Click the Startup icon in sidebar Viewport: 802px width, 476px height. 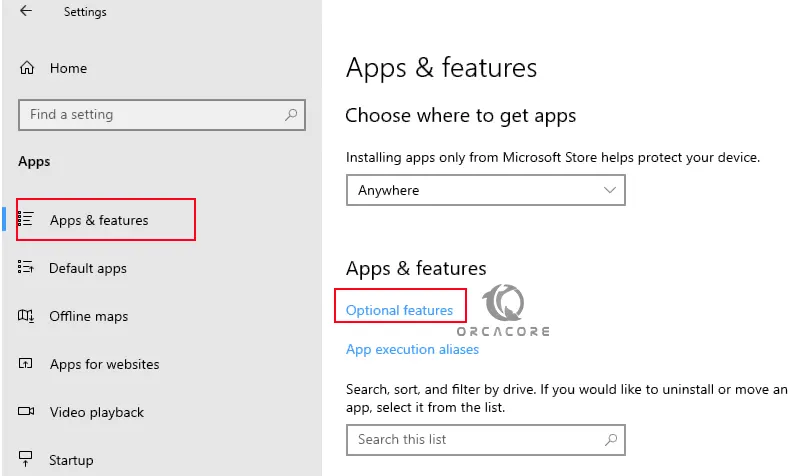point(26,459)
